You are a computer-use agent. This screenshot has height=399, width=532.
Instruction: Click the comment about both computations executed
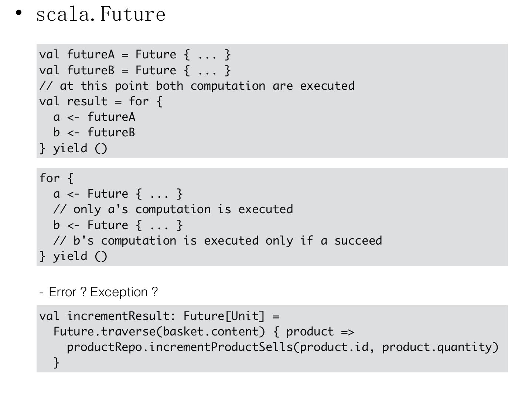[x=197, y=86]
